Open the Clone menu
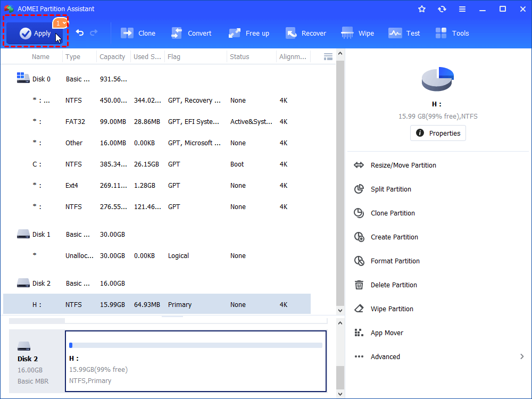The height and width of the screenshot is (399, 532). [138, 33]
